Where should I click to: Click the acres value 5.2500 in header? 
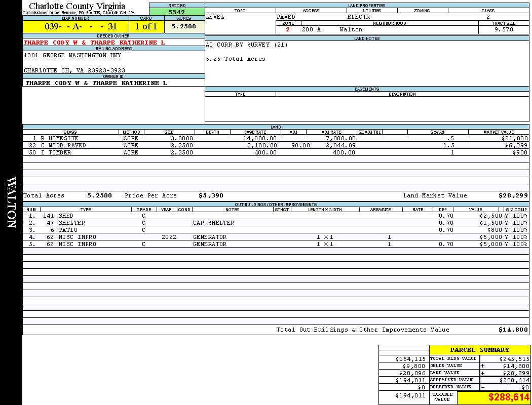click(x=184, y=26)
